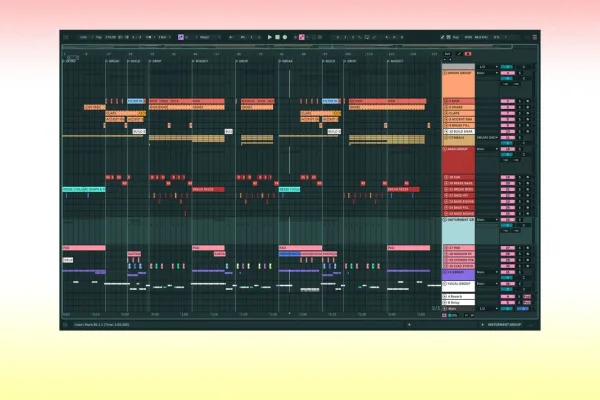Open BASS GROUP output routing dropdown

[487, 149]
